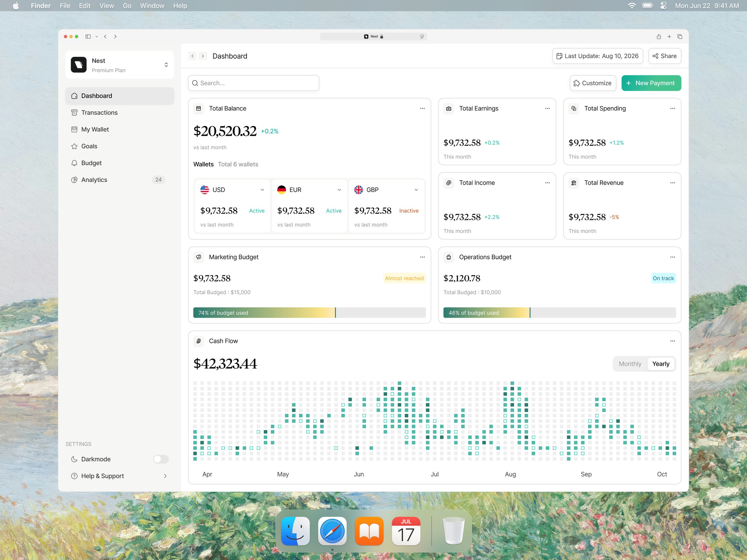Toggle the browser sidebar button
Screen dimensions: 747x560
coord(88,36)
